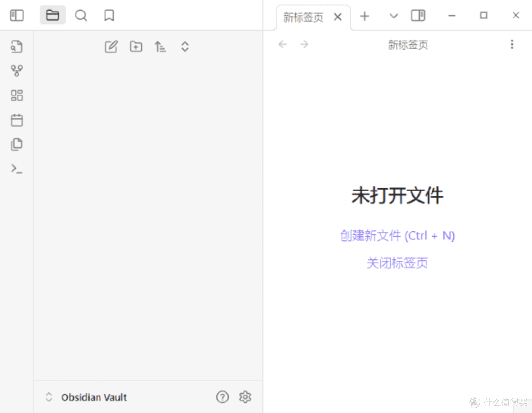Open the search pane
This screenshot has height=413, width=532.
coord(81,15)
